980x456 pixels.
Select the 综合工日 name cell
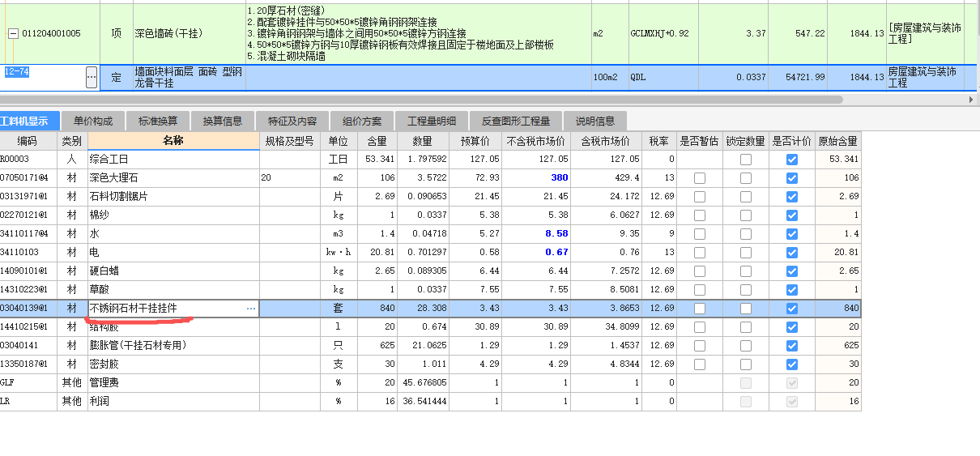173,160
